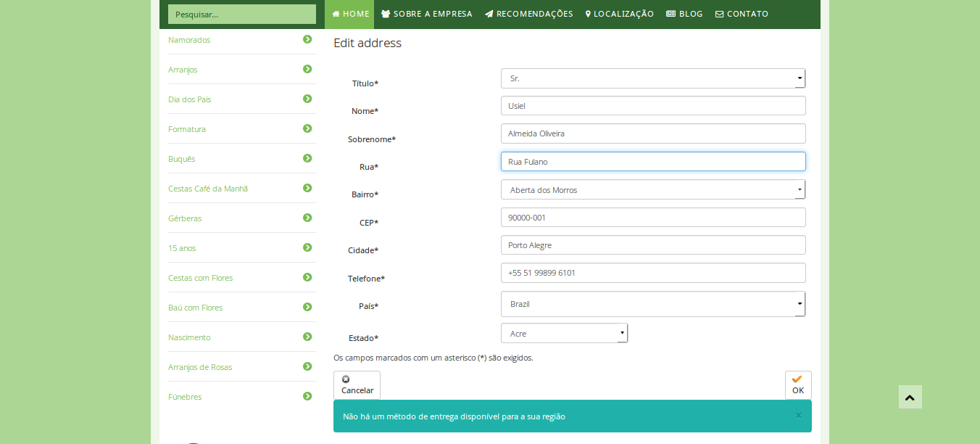Click the arrow icon next to Dia dos Pais

[x=307, y=99]
